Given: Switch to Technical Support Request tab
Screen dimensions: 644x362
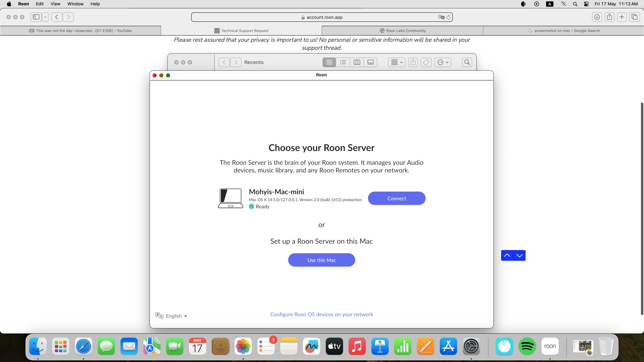Looking at the screenshot, I should (241, 31).
